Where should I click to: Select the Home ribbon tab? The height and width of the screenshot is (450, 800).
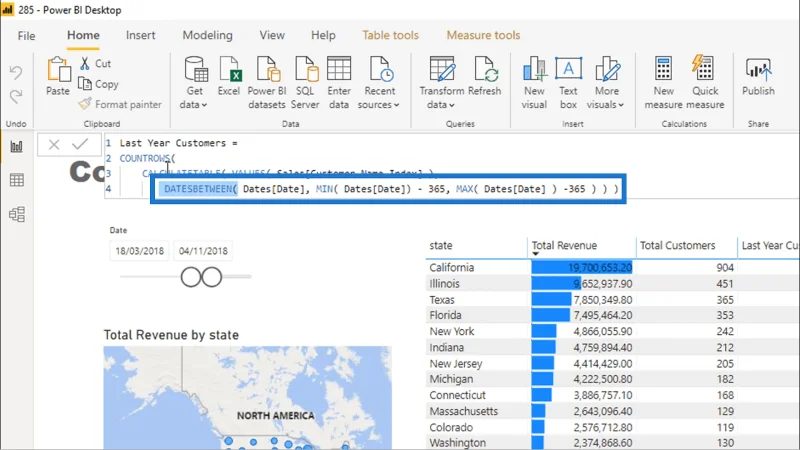click(83, 35)
